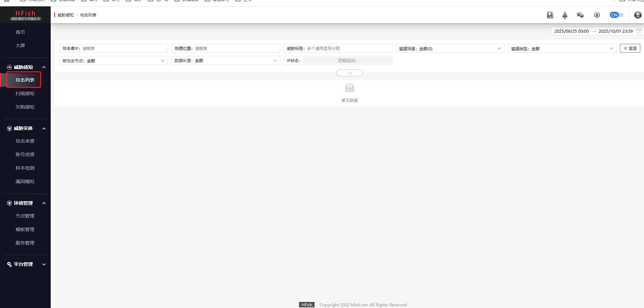The image size is (644, 308).
Task: Open the 蜜罐场景 dropdown
Action: [x=450, y=49]
